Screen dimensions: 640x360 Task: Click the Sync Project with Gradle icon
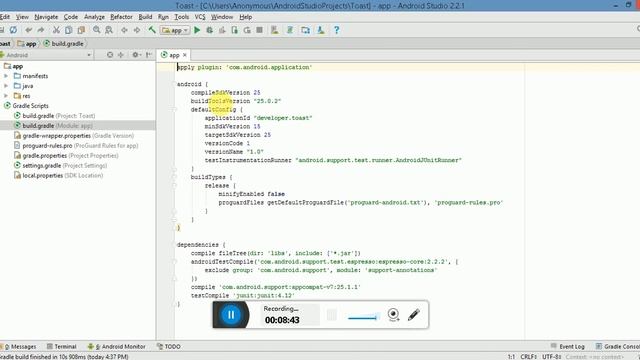click(290, 30)
